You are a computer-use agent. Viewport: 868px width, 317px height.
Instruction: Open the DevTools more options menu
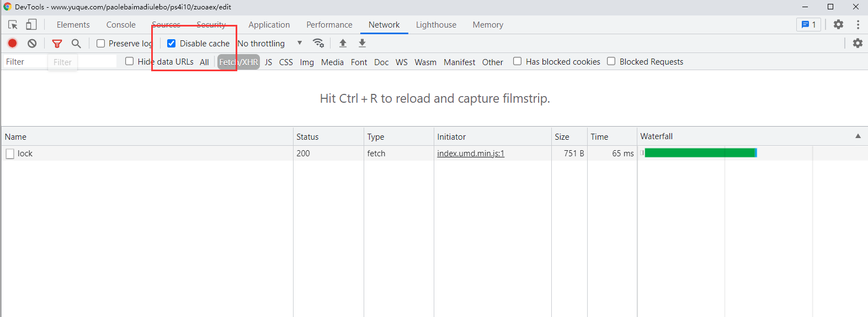coord(858,24)
